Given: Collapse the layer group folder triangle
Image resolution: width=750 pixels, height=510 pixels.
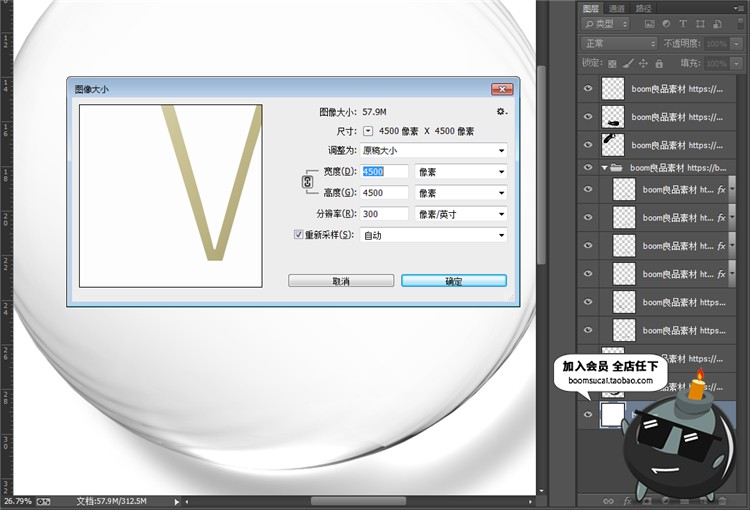Looking at the screenshot, I should (604, 168).
